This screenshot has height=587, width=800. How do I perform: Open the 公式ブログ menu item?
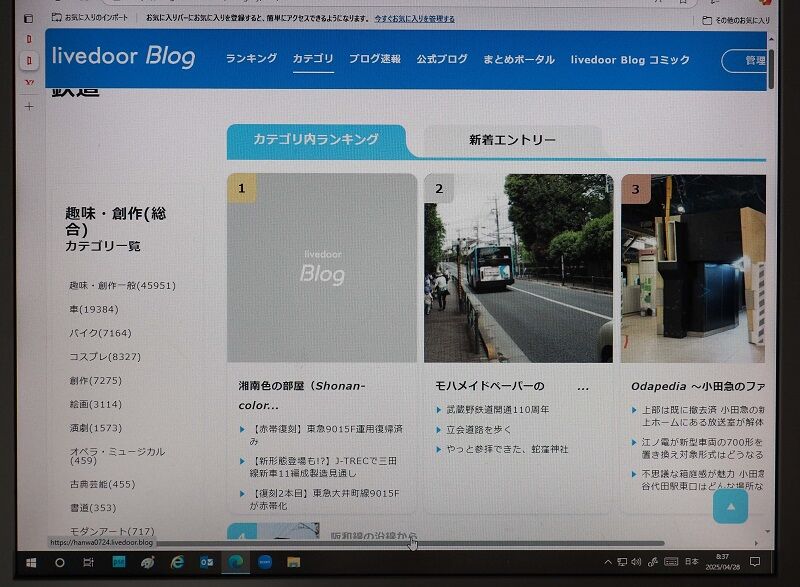click(442, 59)
